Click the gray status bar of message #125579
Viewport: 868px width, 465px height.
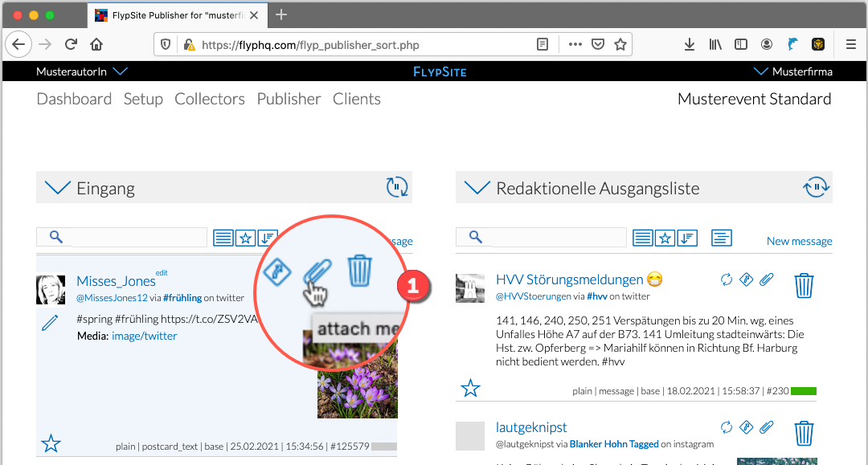pos(384,447)
